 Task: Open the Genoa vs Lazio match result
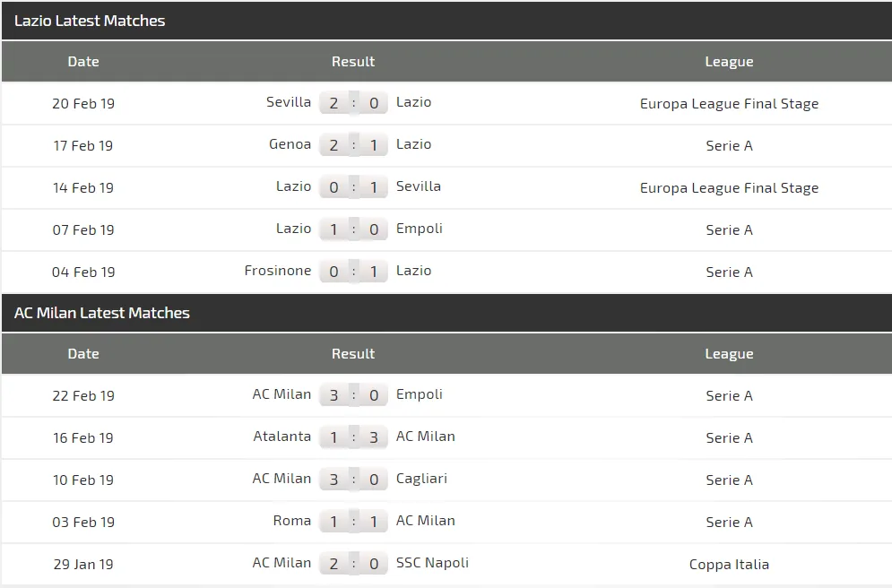pyautogui.click(x=353, y=145)
